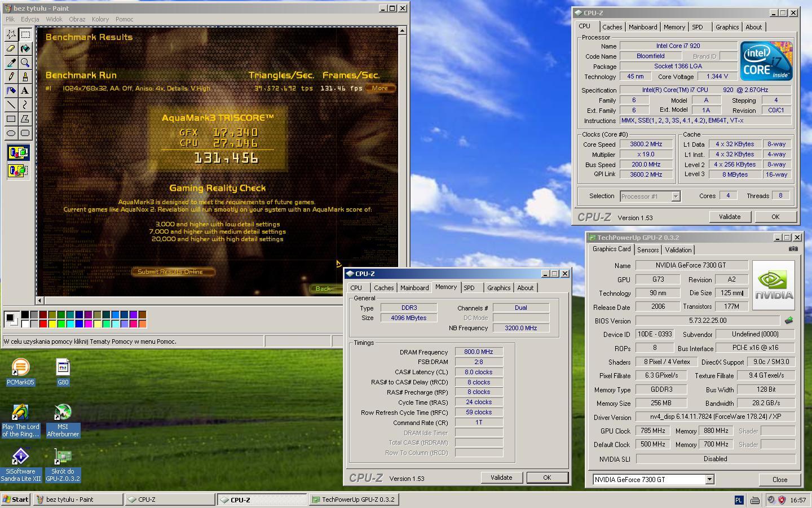Pick the cyan palette color
Viewport: 812px width, 508px height.
(x=70, y=323)
